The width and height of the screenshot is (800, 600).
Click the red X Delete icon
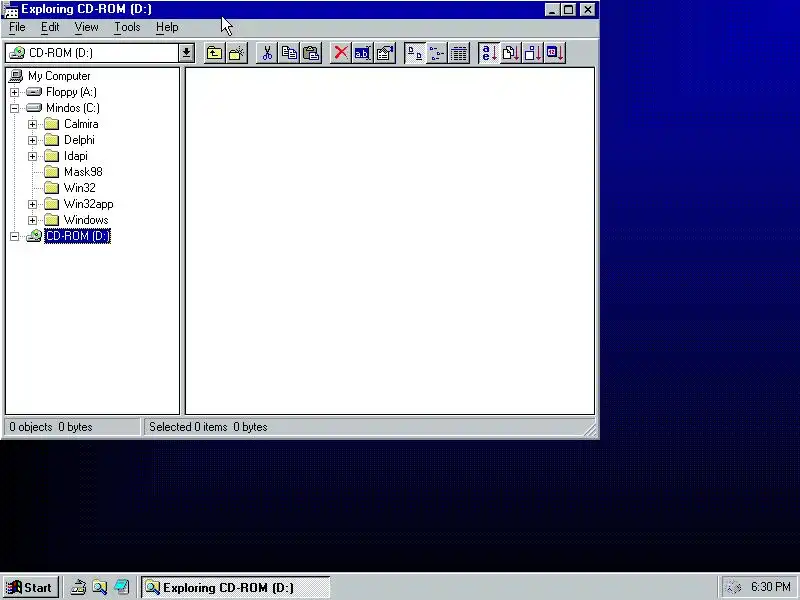pyautogui.click(x=341, y=53)
